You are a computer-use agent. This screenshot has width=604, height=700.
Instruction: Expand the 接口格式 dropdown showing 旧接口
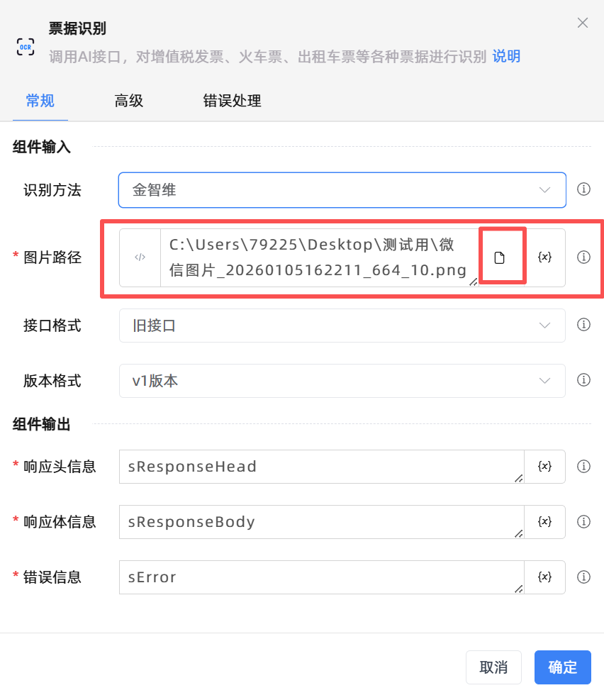(342, 326)
